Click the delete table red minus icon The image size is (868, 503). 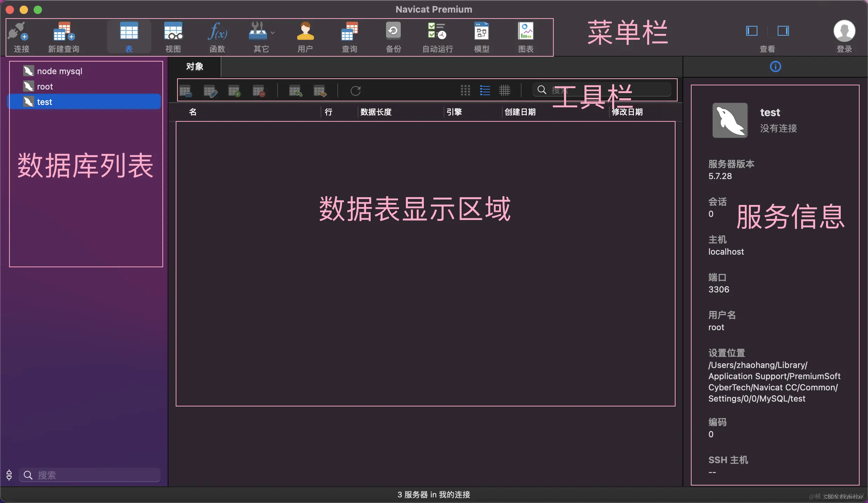259,91
